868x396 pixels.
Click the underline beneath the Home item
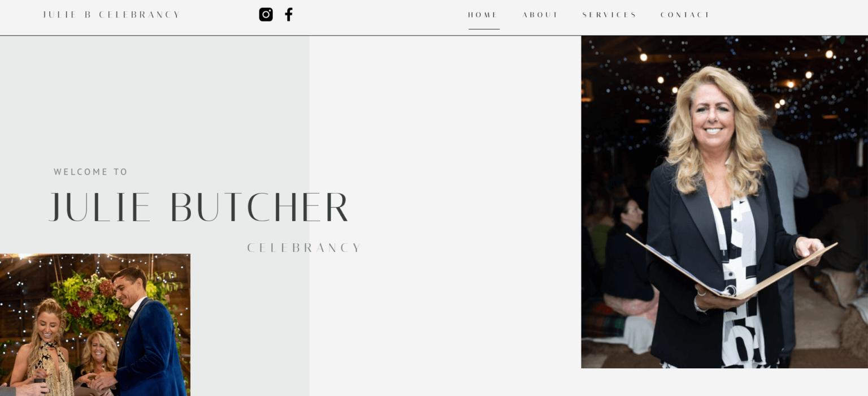point(484,29)
